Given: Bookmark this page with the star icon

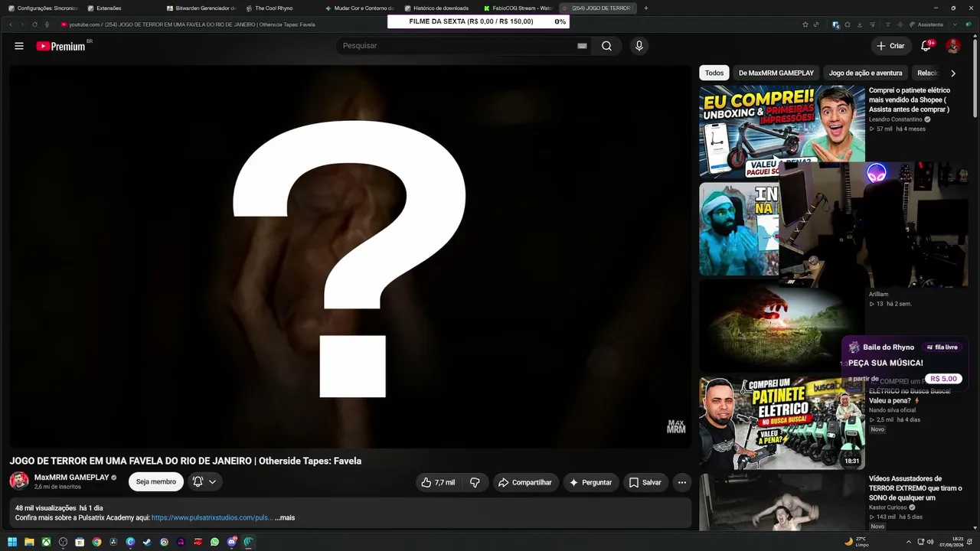Looking at the screenshot, I should point(805,24).
